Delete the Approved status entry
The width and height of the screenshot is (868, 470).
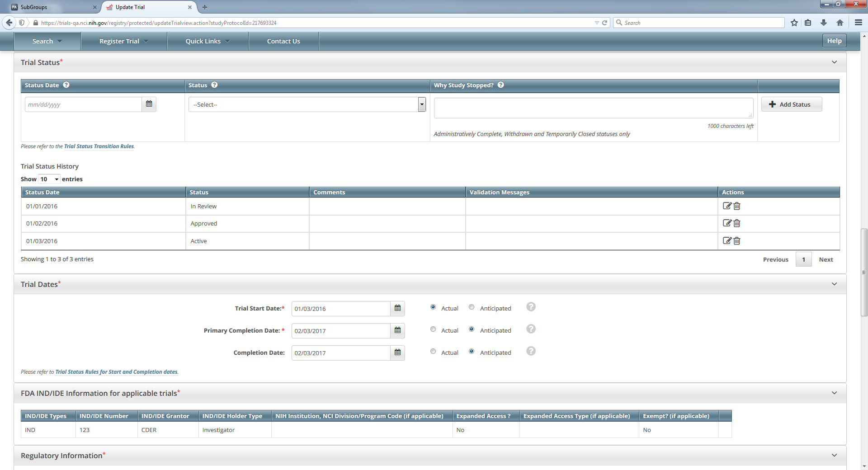tap(737, 223)
